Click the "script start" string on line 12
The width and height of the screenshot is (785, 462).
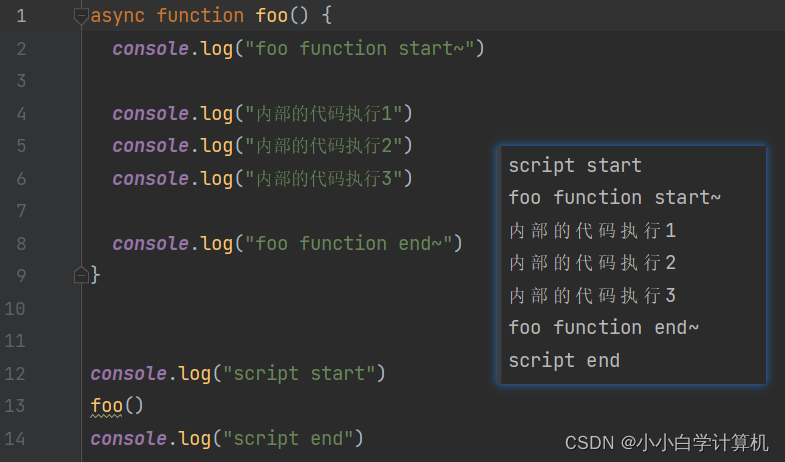[x=299, y=373]
